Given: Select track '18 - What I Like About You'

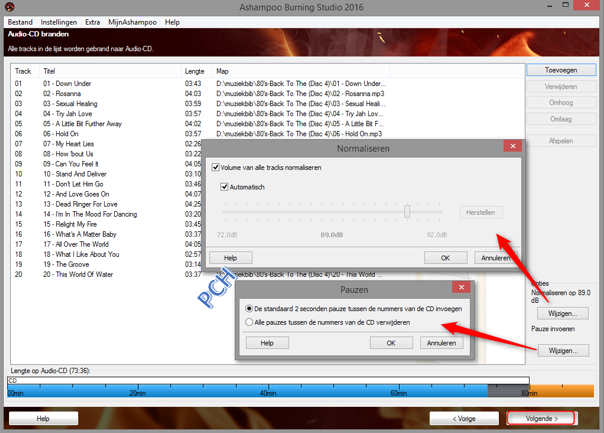Looking at the screenshot, I should click(x=81, y=254).
